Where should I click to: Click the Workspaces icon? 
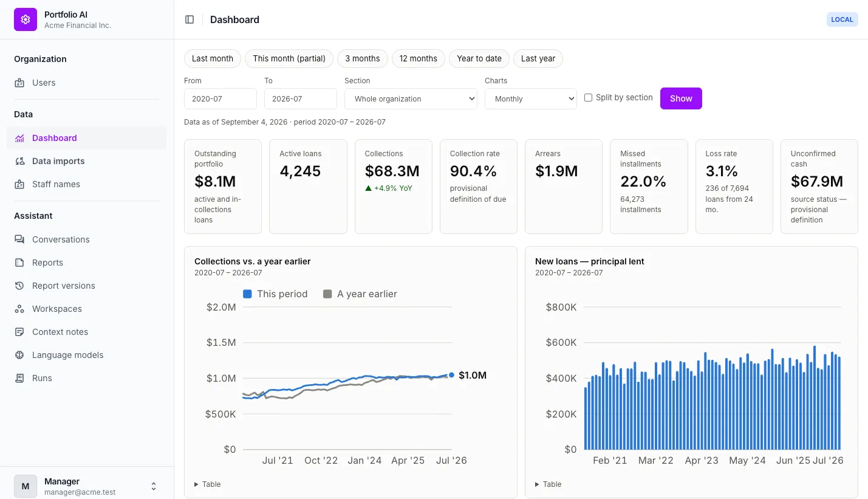[x=19, y=309]
